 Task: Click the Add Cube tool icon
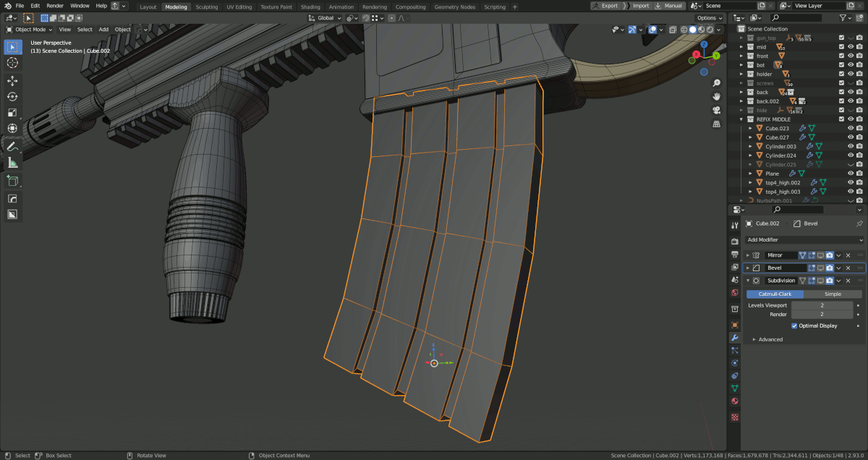12,180
